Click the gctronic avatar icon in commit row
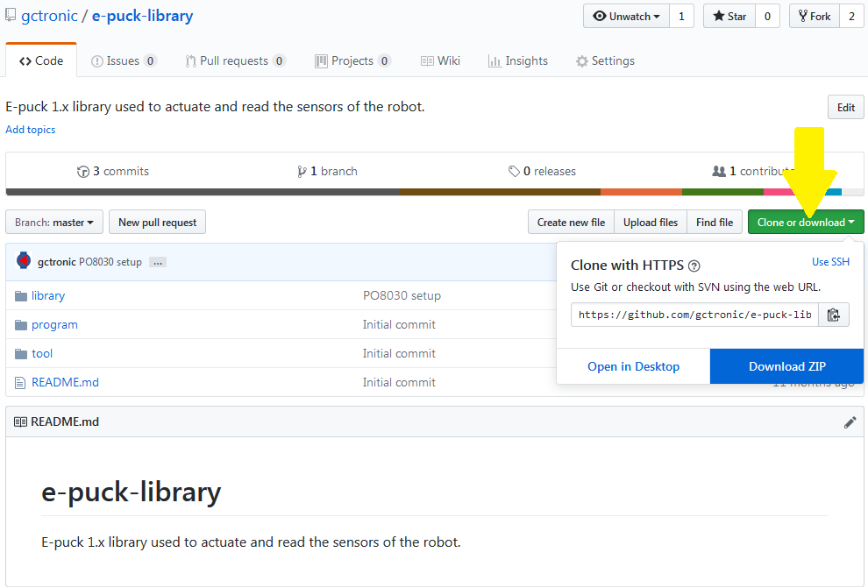Screen dimensions: 868x588 24,261
